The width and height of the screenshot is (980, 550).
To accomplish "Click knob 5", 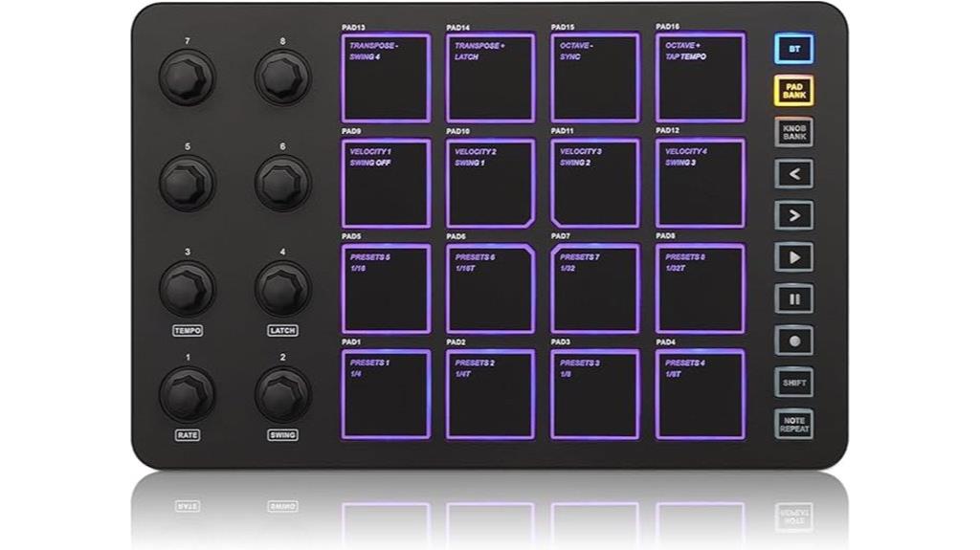I will (188, 183).
